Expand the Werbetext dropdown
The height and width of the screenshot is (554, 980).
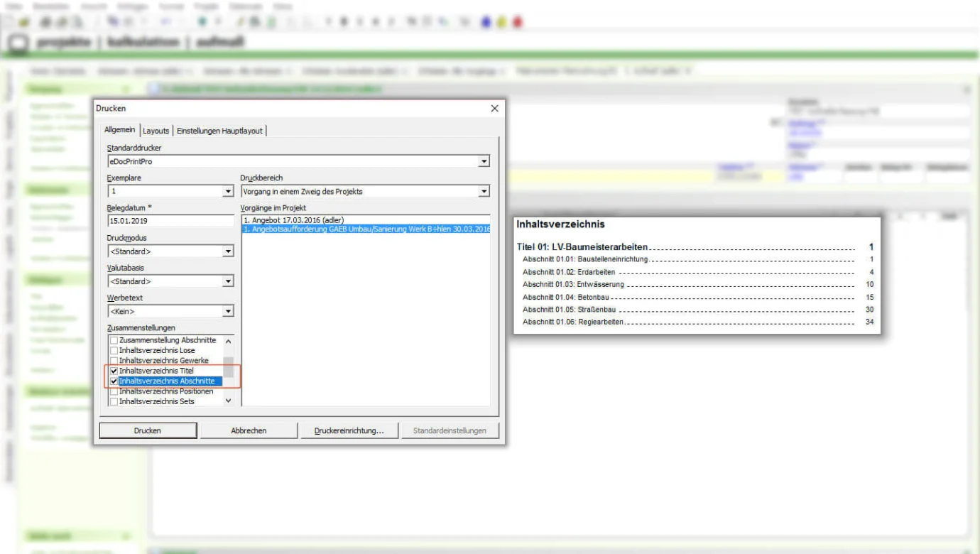click(x=228, y=311)
